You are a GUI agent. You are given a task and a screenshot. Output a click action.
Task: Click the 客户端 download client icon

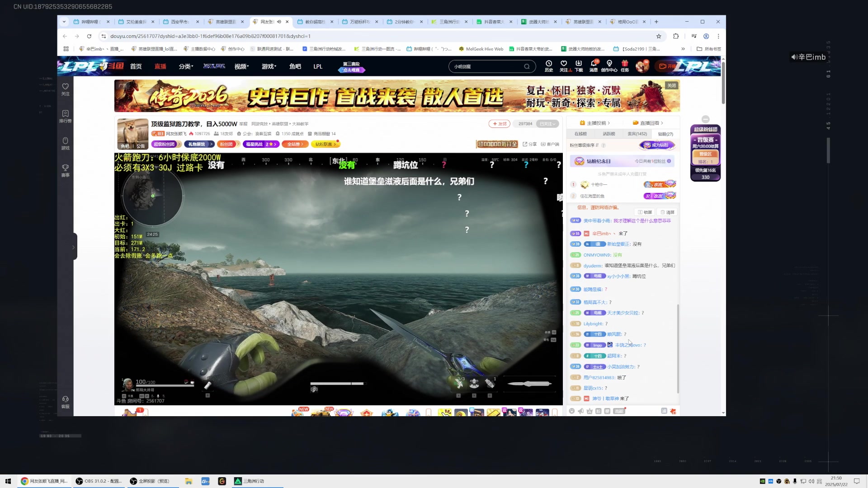(x=550, y=144)
